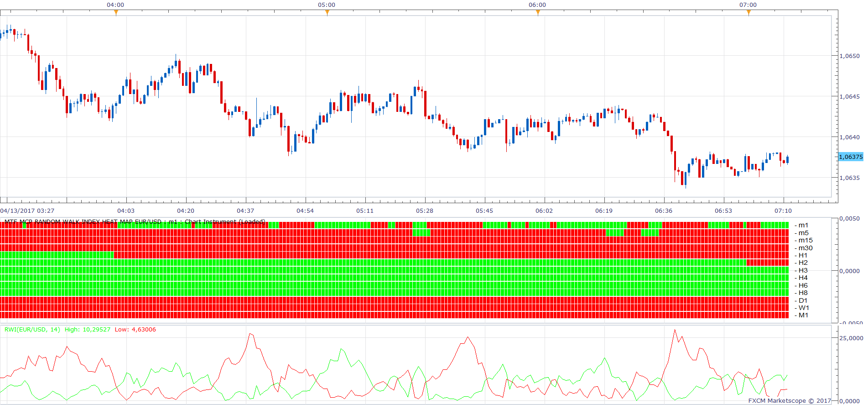Click the 05:45 time axis label
Screen dimensions: 868x405
[484, 210]
